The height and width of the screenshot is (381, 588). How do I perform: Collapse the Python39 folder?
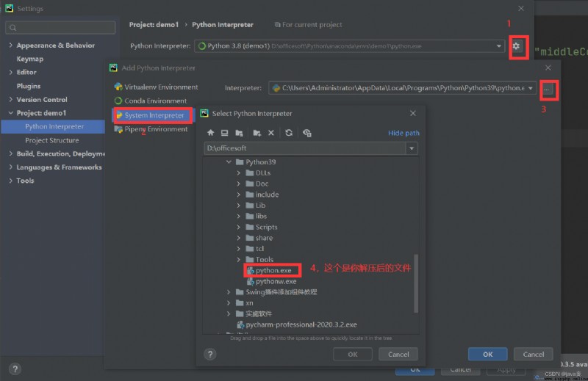(229, 162)
